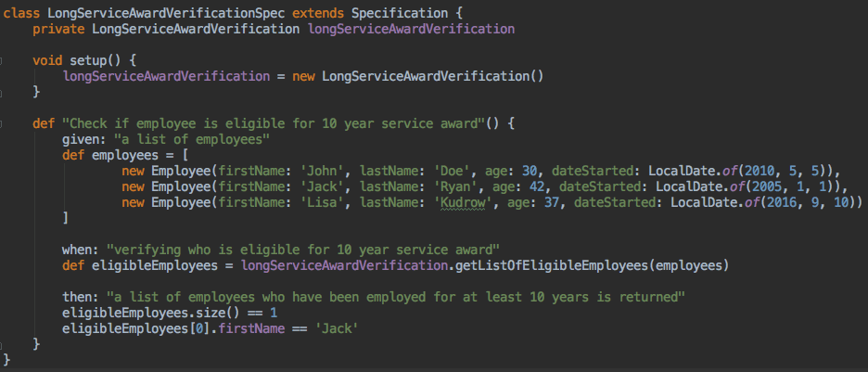868x372 pixels.
Task: Click the 'given:' label
Action: pos(84,139)
